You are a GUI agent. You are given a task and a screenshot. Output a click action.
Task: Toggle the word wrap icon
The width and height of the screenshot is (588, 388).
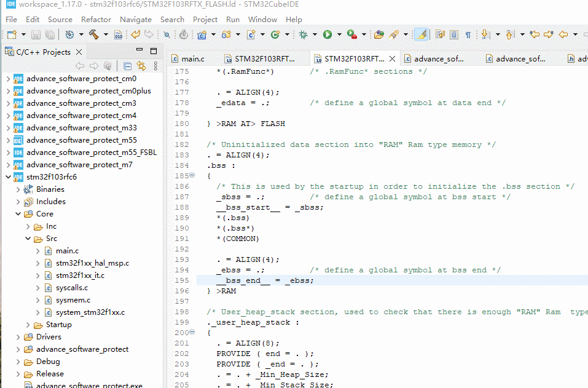pyautogui.click(x=440, y=35)
